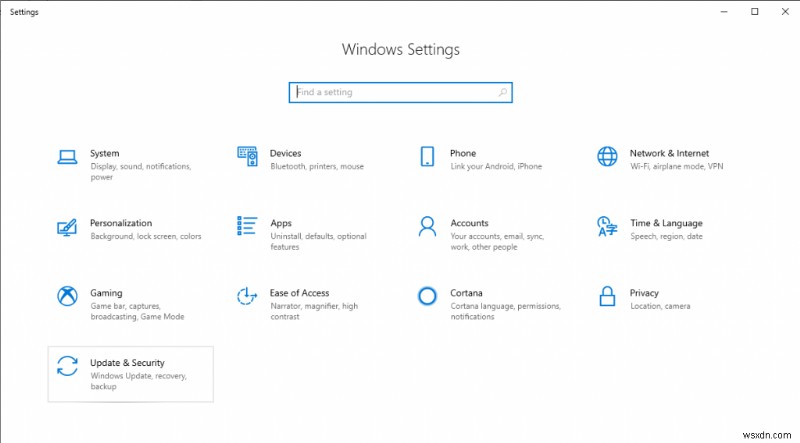This screenshot has width=800, height=443.
Task: Open the Network & Internet globe icon
Action: [607, 156]
